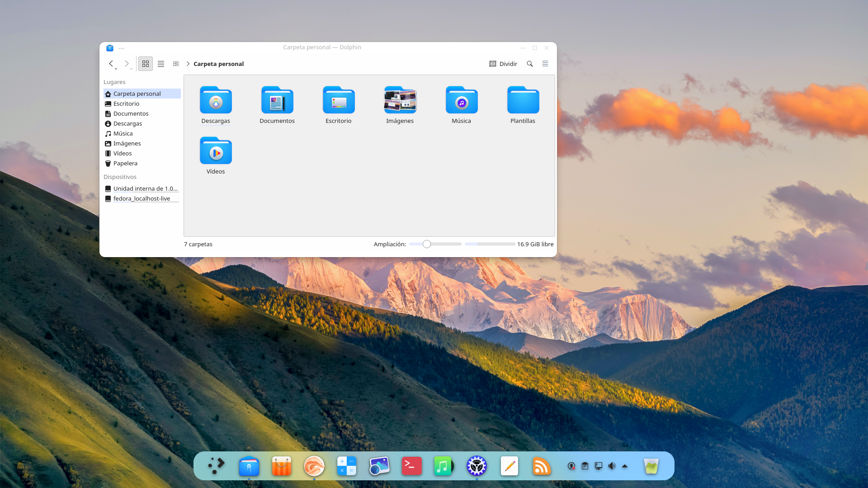
Task: Select Carpeta personal in Lugares sidebar
Action: [142, 94]
